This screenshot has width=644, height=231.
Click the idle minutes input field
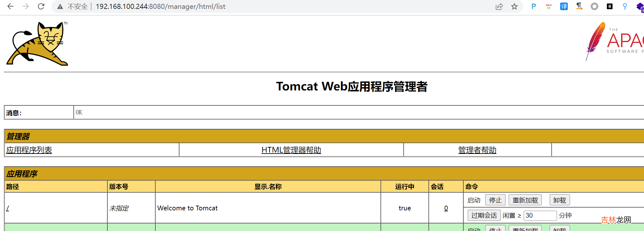[540, 215]
